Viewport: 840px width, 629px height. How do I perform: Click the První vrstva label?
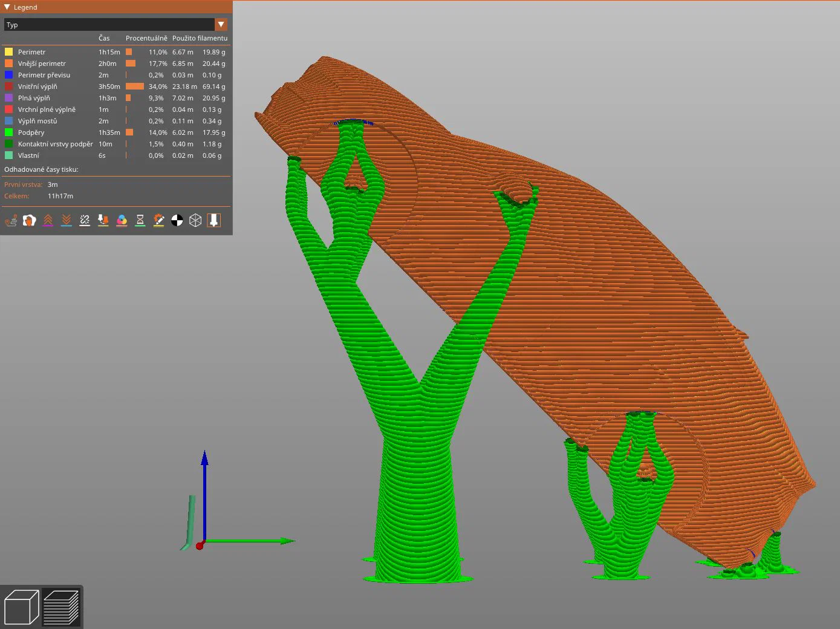click(24, 184)
